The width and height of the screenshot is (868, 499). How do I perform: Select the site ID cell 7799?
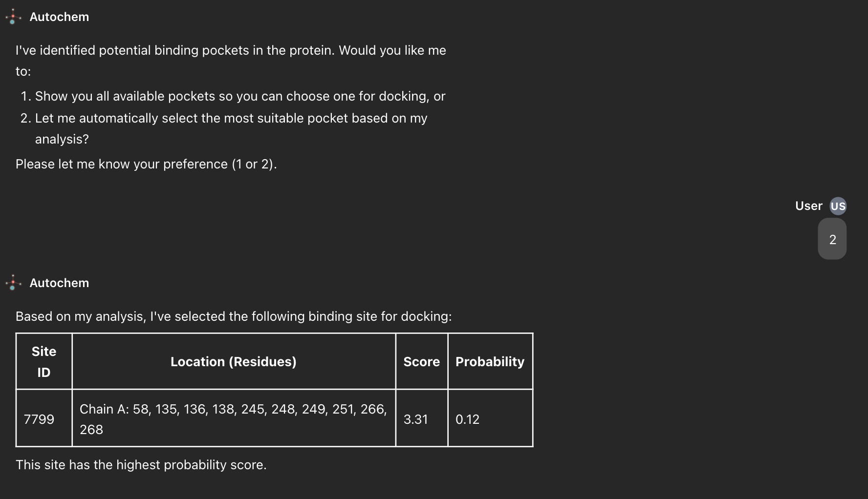tap(44, 418)
